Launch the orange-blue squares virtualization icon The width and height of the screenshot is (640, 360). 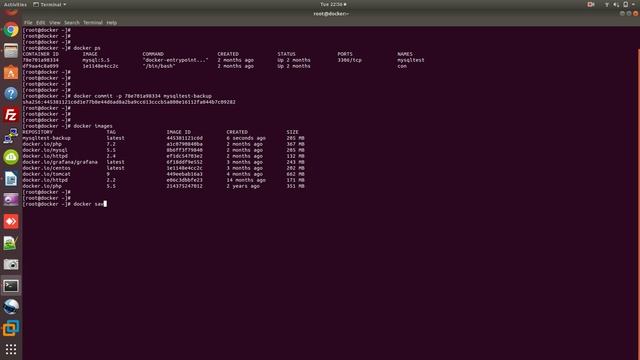pos(11,328)
